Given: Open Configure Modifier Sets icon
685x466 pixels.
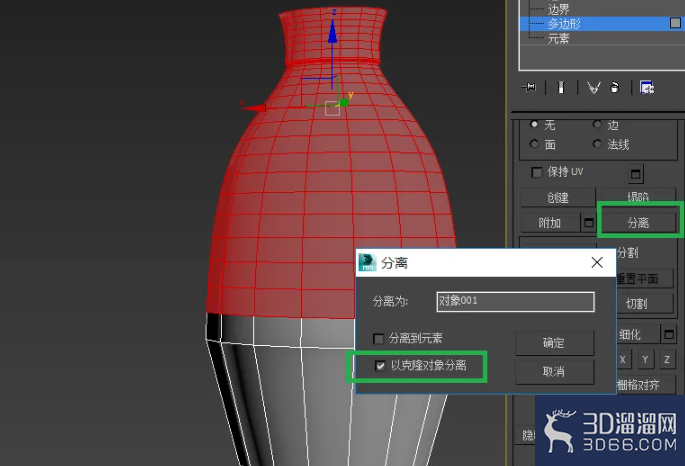Looking at the screenshot, I should (647, 87).
